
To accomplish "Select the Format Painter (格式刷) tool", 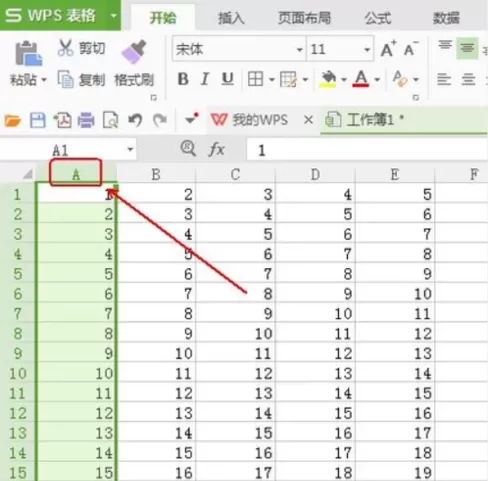I will pos(134,63).
